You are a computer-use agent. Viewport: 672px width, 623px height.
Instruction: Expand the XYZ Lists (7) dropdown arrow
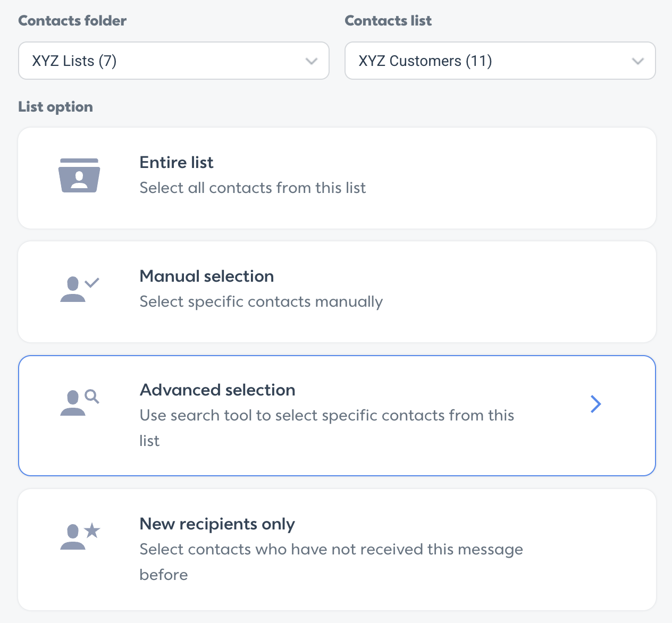click(x=312, y=61)
